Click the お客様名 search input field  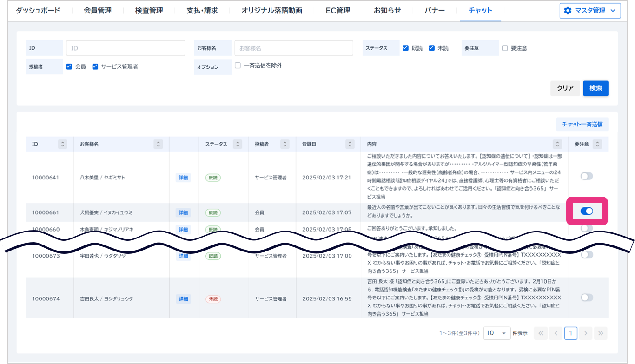(293, 48)
